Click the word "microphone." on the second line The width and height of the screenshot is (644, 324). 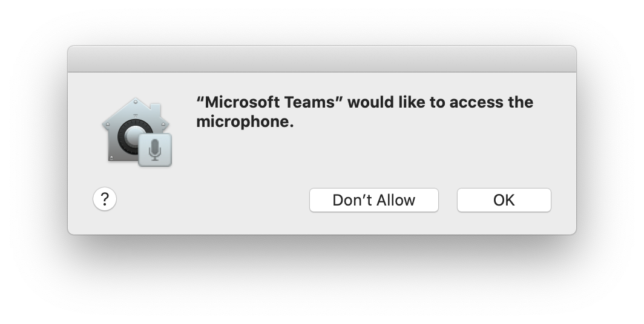(x=245, y=121)
